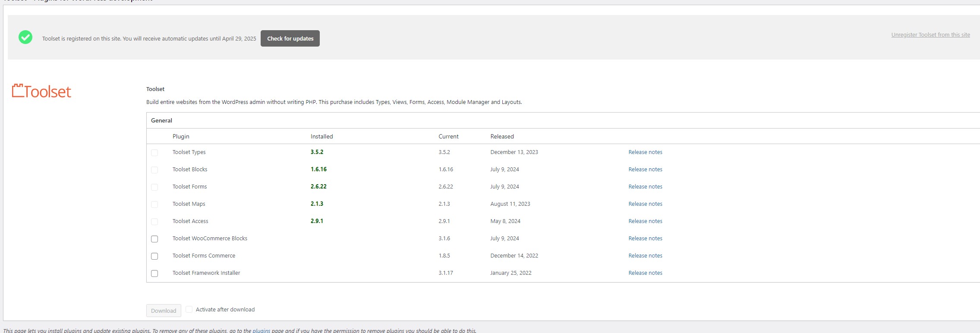
Task: Click the Toolset Forms plugin name
Action: coord(189,187)
